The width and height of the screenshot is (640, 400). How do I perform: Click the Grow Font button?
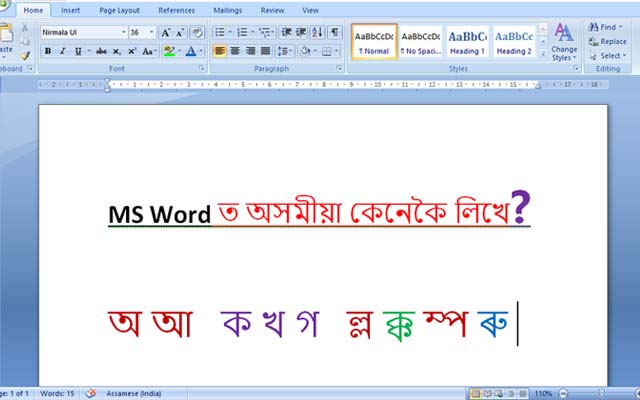165,32
